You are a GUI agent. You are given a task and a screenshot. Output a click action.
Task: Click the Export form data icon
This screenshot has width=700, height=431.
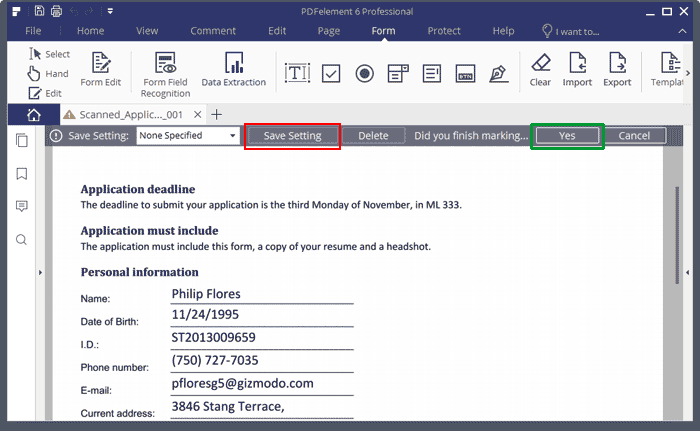click(617, 68)
